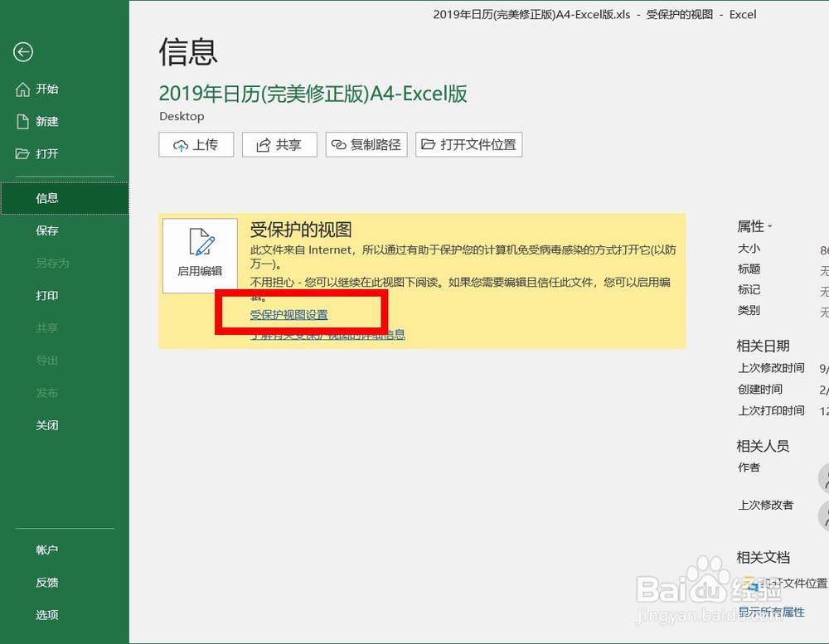Click the Back arrow to leave Info page
This screenshot has height=644, width=829.
coord(24,52)
